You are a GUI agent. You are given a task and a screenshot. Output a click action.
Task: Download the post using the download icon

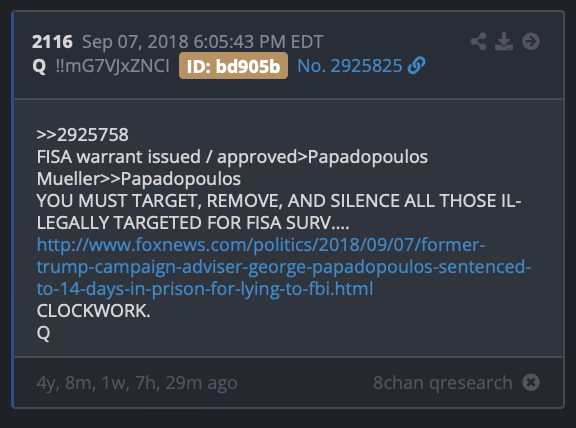pyautogui.click(x=504, y=42)
